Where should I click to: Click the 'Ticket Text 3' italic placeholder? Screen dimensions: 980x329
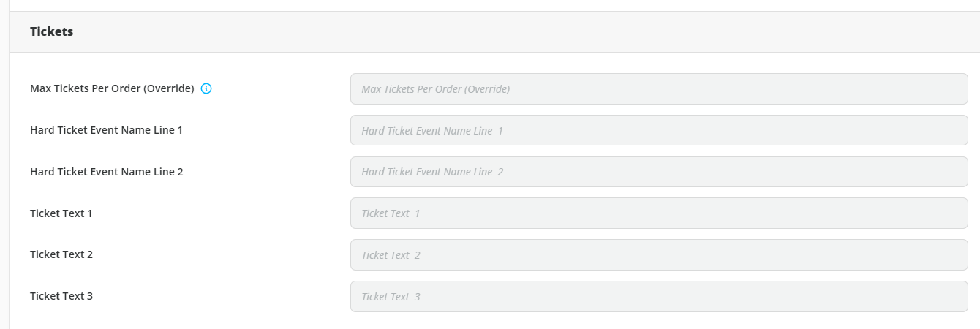pos(391,297)
